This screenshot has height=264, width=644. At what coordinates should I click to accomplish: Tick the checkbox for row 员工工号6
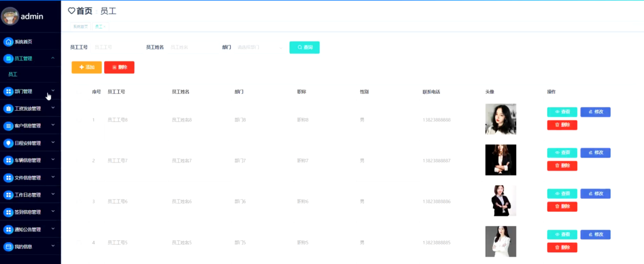(x=79, y=202)
